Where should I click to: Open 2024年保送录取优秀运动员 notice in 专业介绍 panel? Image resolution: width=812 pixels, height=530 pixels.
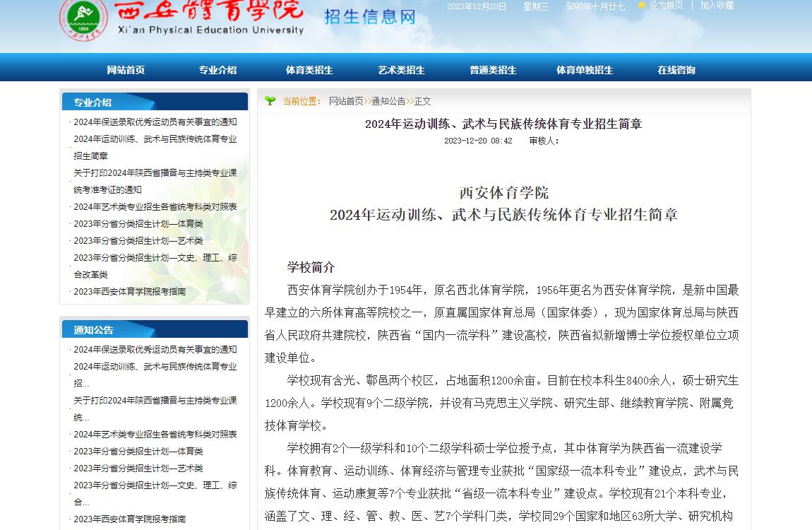point(155,122)
